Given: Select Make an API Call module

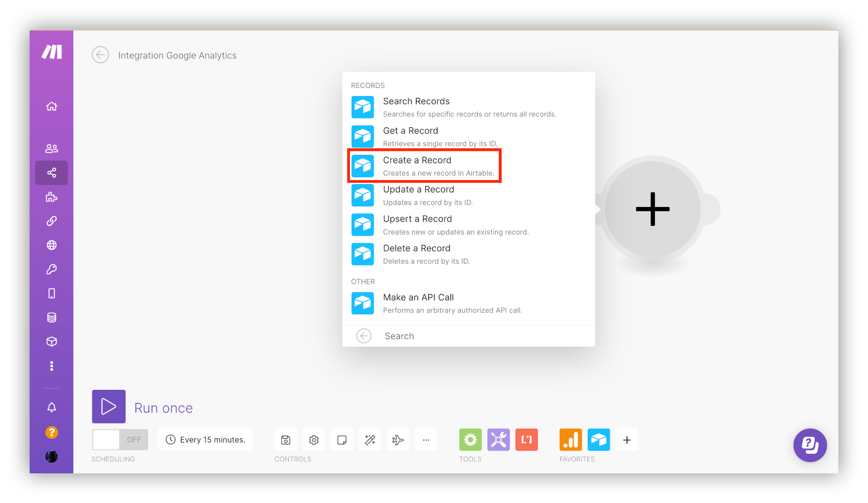Looking at the screenshot, I should point(469,304).
